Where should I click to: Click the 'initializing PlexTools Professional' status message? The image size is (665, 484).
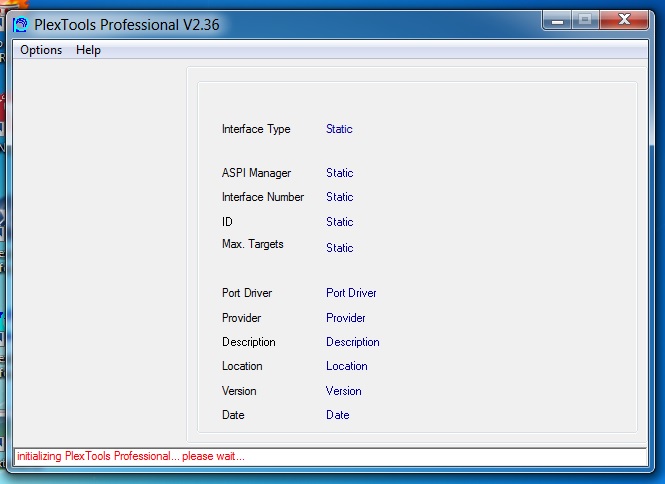131,456
